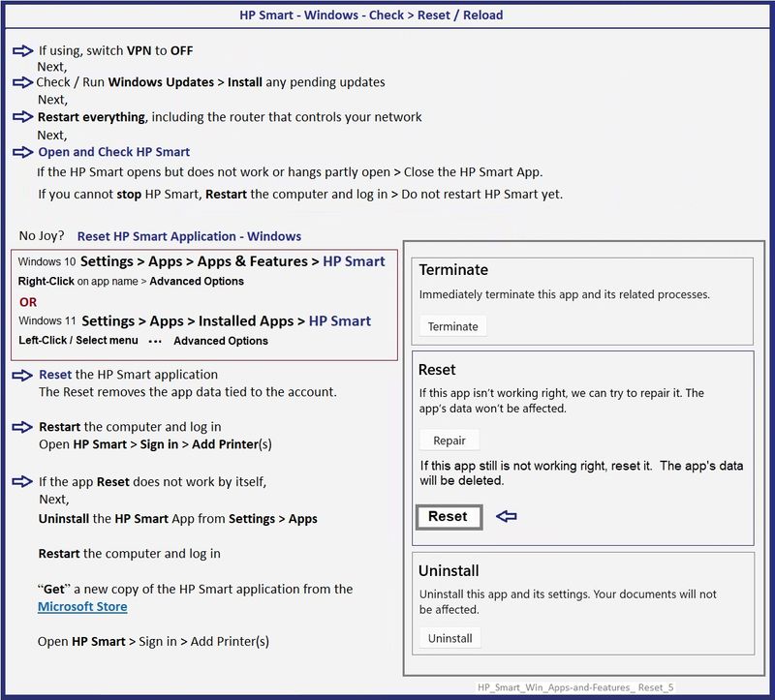The height and width of the screenshot is (700, 775).
Task: Click 'No Joy?' text
Action: pyautogui.click(x=42, y=235)
